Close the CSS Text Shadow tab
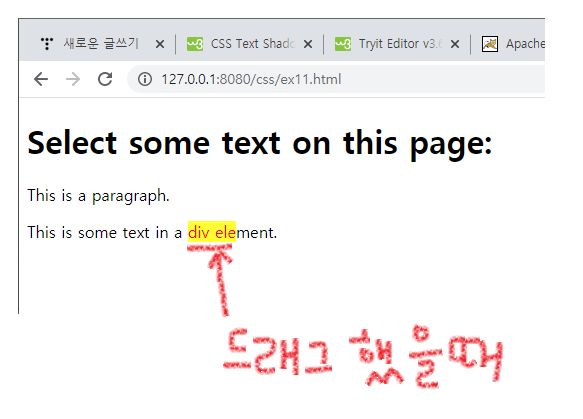Viewport: 583px width, 419px height. 308,44
